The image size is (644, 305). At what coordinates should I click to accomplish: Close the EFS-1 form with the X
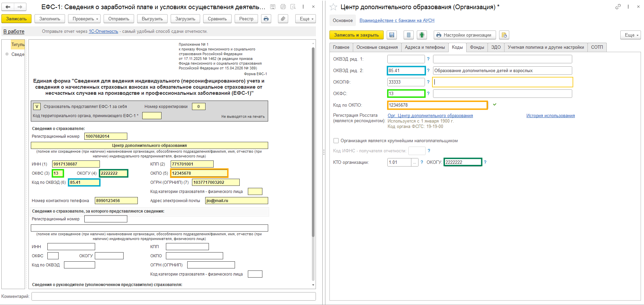313,7
